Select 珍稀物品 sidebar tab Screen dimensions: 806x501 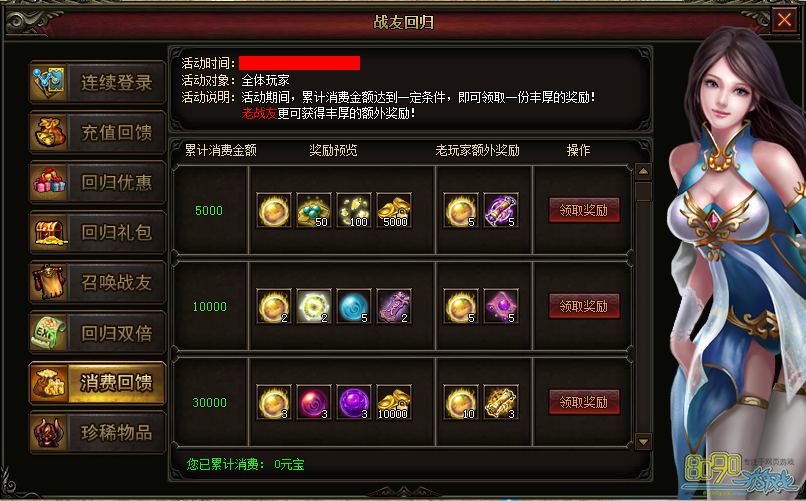tap(97, 433)
